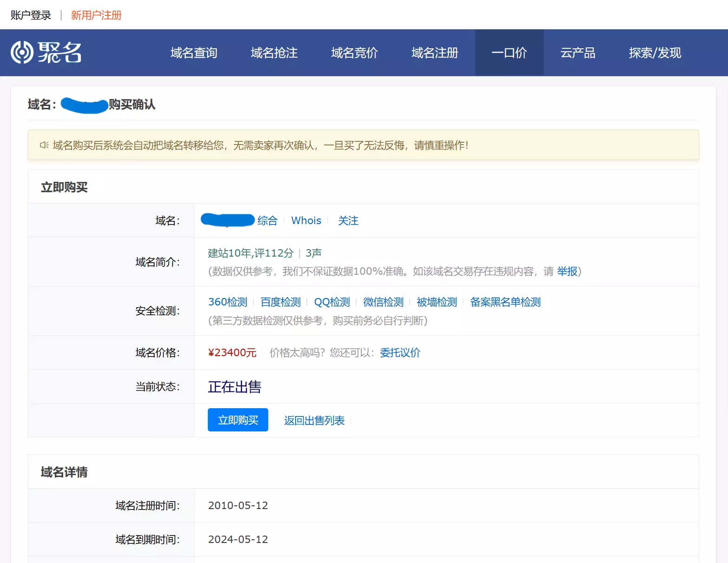Image resolution: width=728 pixels, height=563 pixels.
Task: Open the 域名竞价 menu
Action: click(x=355, y=53)
